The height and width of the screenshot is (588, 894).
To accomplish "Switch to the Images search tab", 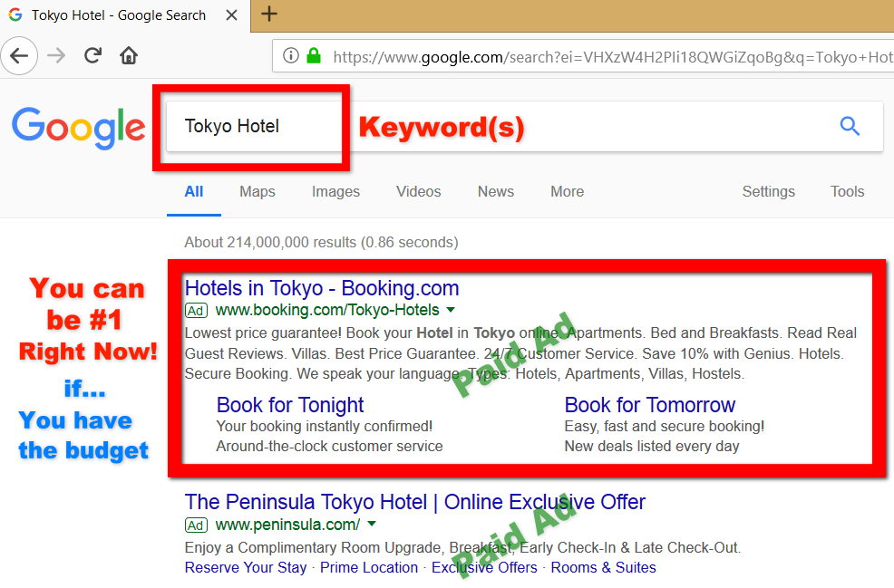I will (335, 192).
